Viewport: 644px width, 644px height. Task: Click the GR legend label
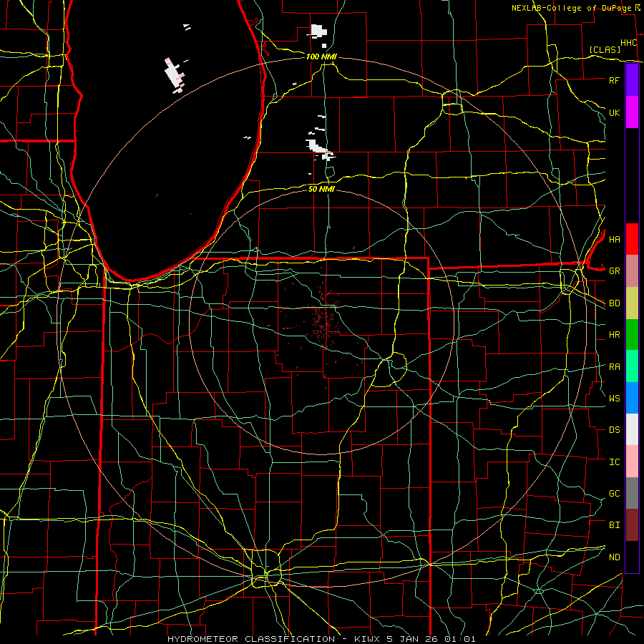click(x=614, y=271)
